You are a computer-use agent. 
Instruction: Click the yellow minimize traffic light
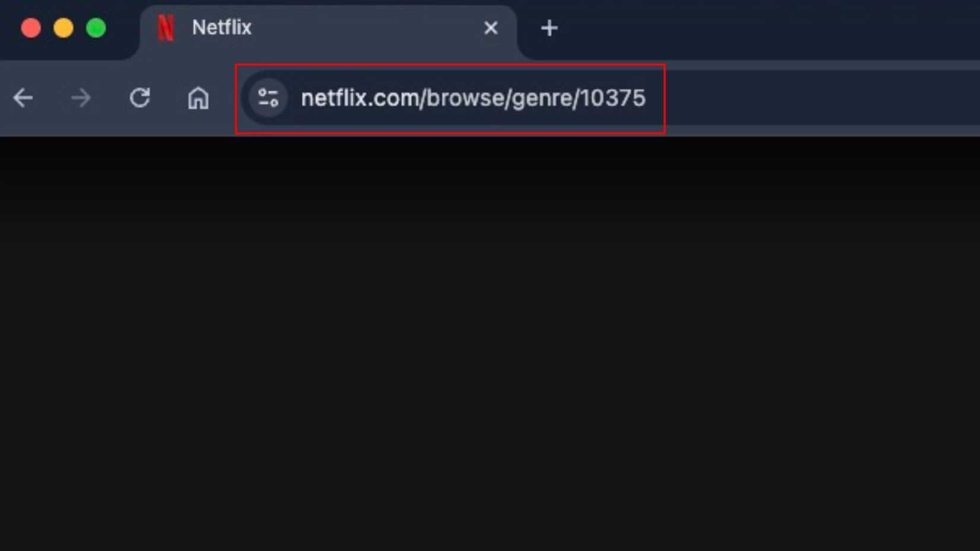(x=63, y=27)
